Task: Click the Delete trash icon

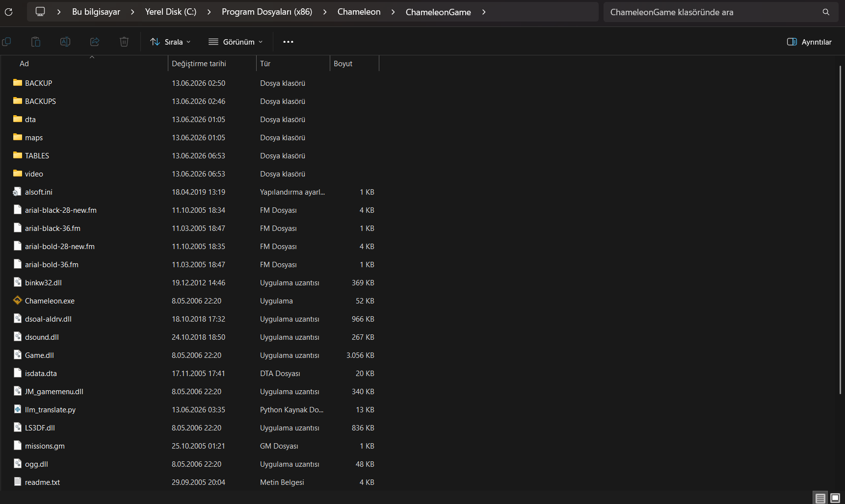Action: coord(124,42)
